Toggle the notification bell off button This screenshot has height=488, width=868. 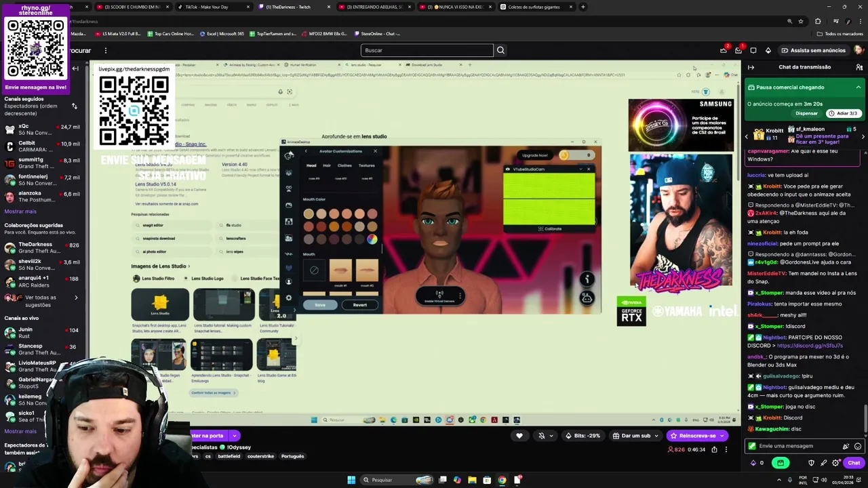(541, 436)
